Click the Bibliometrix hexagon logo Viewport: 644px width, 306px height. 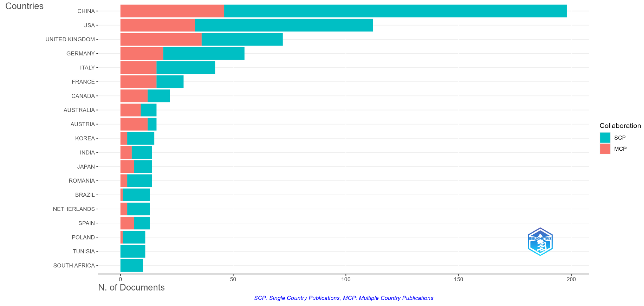tap(540, 241)
